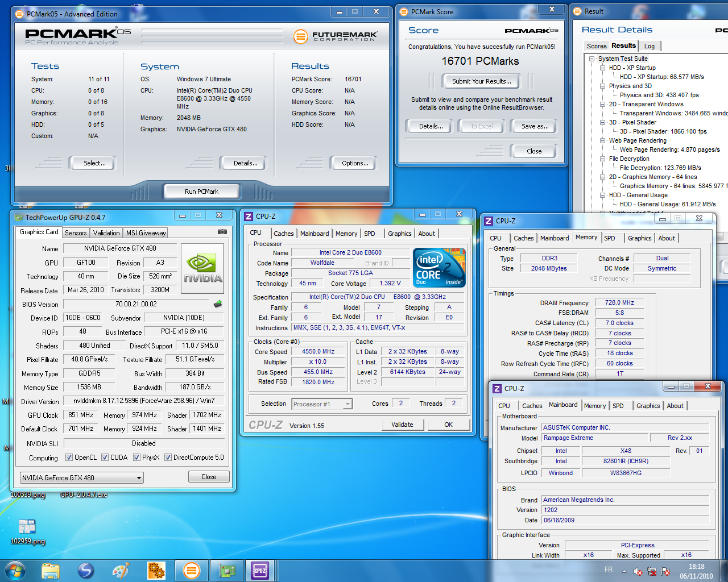
Task: Click the GPU-Z screenshot camera icon
Action: coord(222,232)
